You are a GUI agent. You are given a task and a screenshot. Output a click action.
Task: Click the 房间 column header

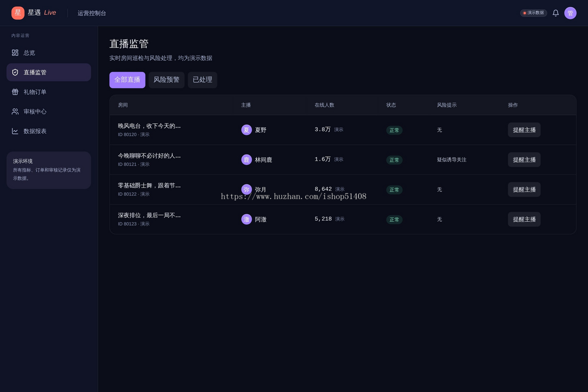point(122,105)
